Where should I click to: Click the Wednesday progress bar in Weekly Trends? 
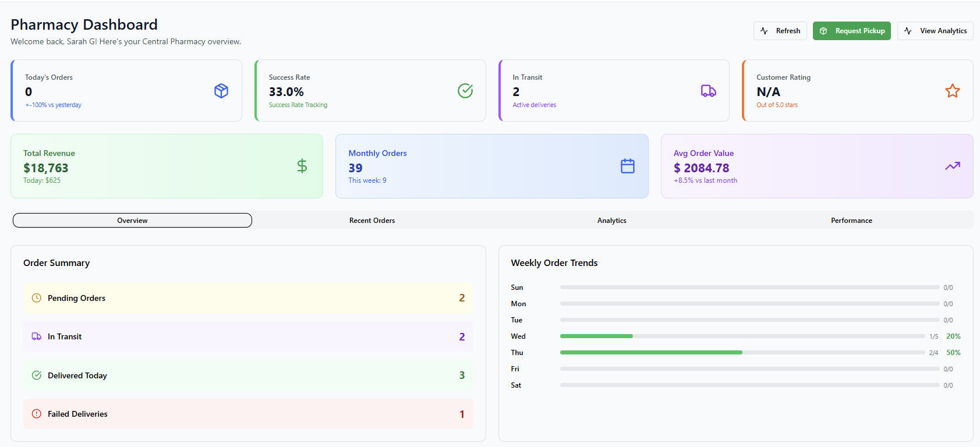[x=742, y=336]
